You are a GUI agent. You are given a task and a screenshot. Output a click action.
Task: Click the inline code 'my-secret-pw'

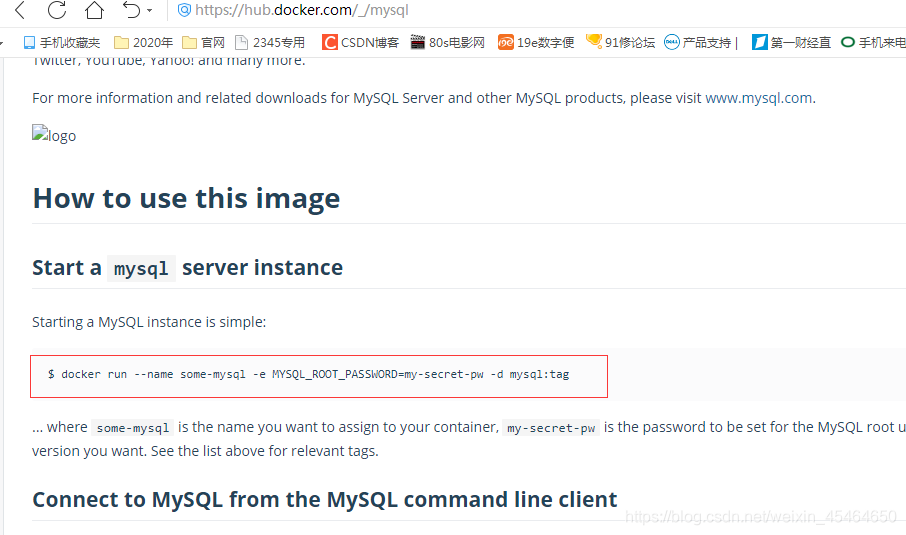(x=551, y=428)
